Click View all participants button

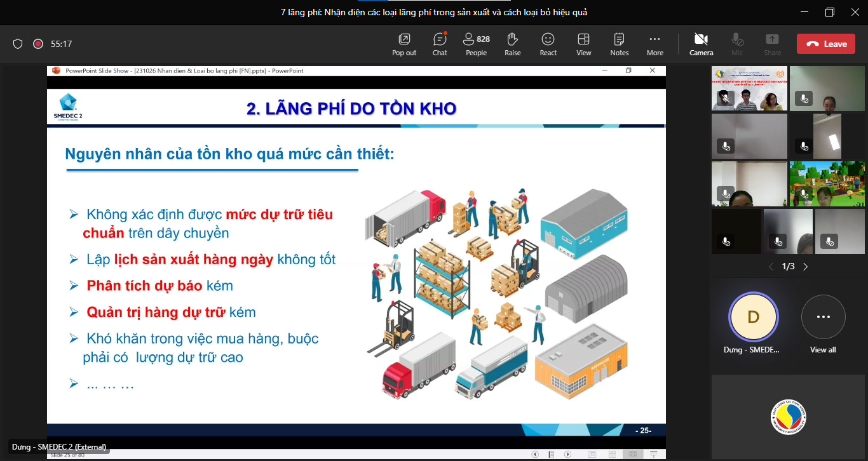point(823,324)
